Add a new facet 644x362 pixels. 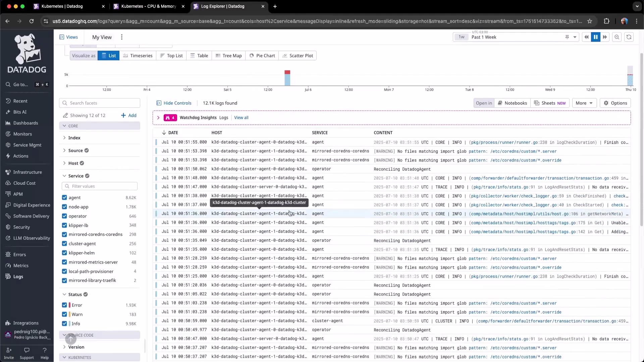[129, 115]
